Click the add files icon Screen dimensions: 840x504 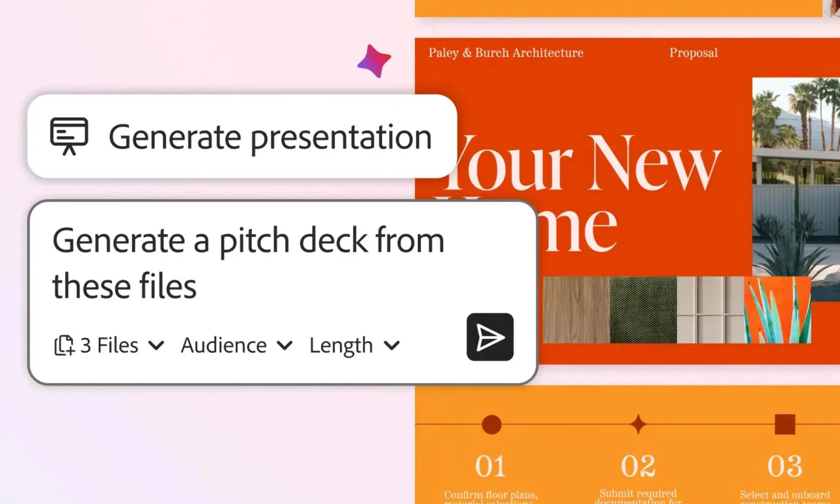point(64,346)
